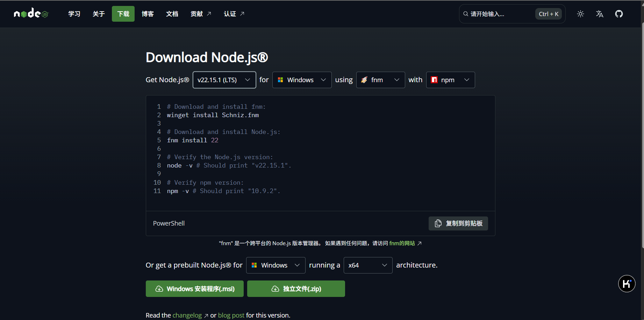Click the code line 'fnm install 22'
Viewport: 644px width, 320px height.
(x=193, y=140)
